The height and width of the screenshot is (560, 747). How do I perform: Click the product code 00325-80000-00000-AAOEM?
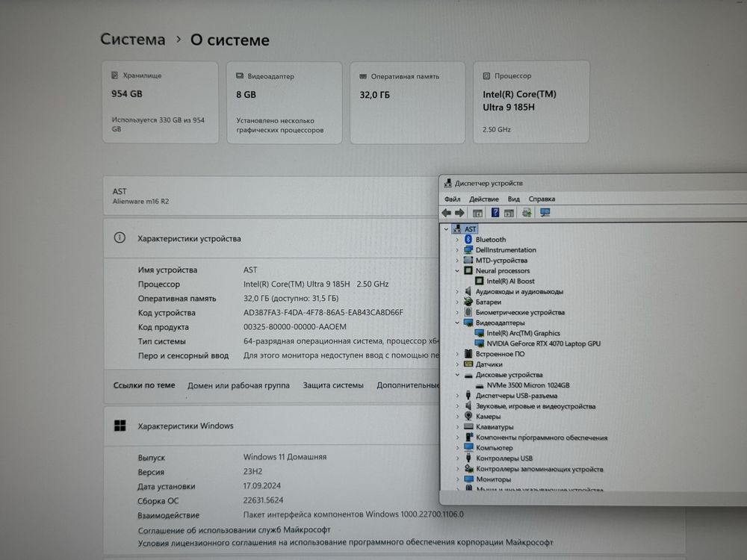(295, 327)
